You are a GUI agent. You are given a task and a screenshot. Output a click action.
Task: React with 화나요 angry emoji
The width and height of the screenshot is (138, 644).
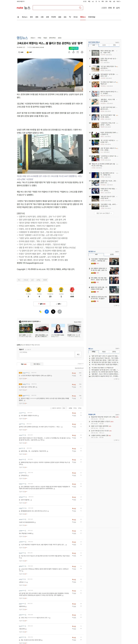72,289
